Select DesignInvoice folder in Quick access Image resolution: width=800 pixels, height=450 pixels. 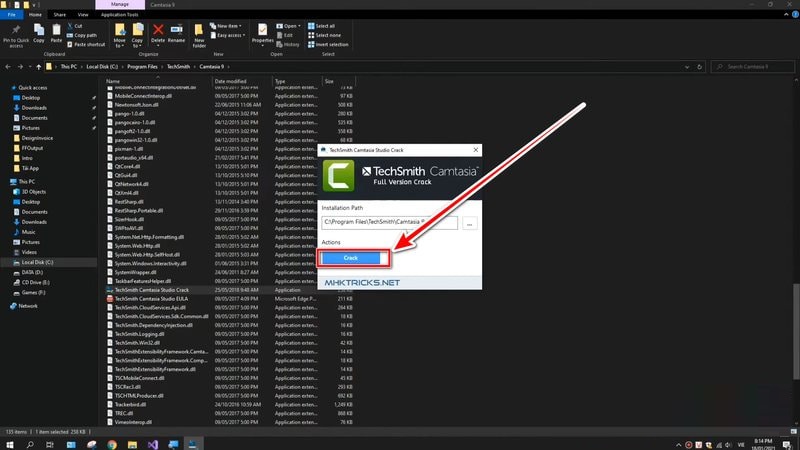tap(37, 138)
